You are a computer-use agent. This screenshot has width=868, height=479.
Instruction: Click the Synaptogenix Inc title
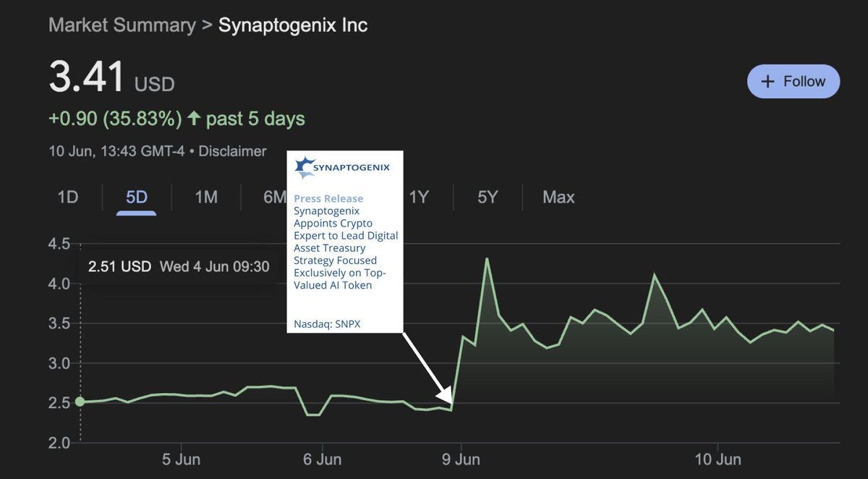click(293, 25)
